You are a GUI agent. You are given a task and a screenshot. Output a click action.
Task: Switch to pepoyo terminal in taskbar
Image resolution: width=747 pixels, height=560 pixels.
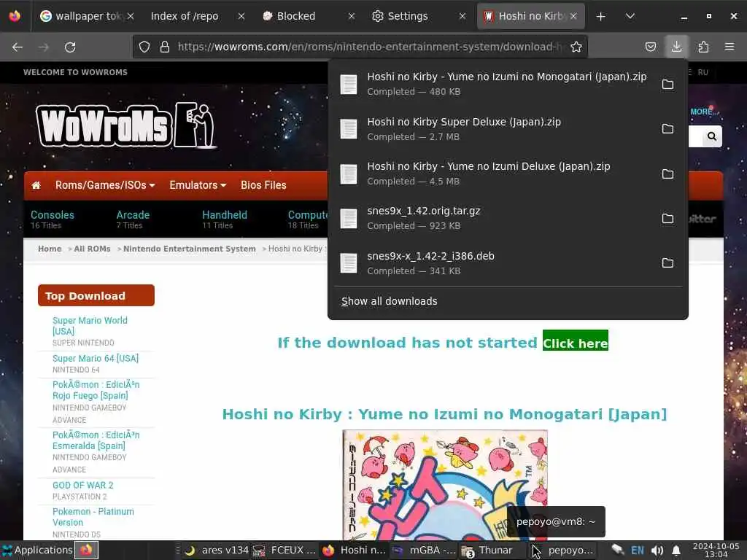tap(562, 551)
